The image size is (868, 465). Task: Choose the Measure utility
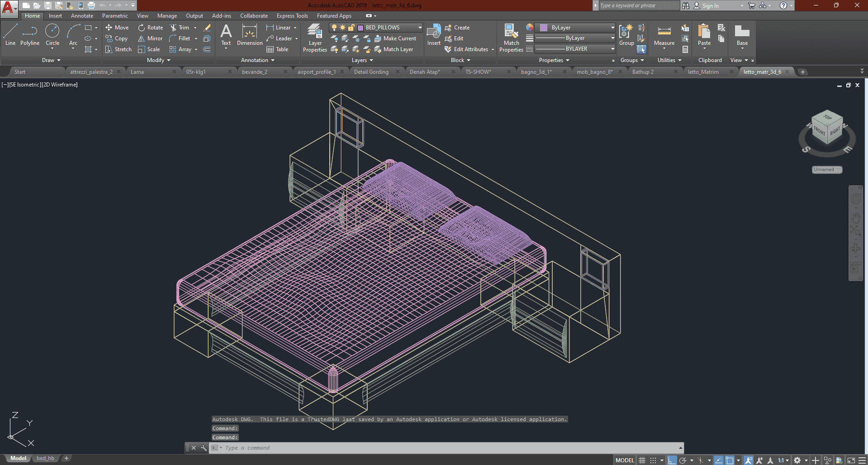(664, 35)
